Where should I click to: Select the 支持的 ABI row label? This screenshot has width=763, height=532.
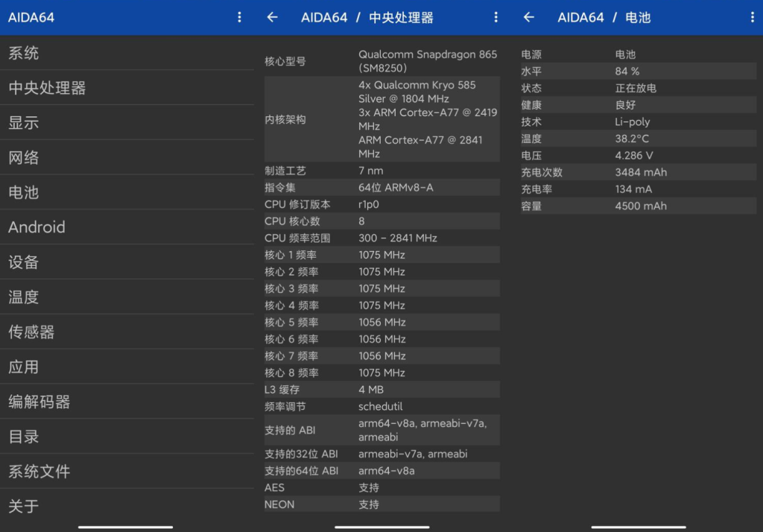click(290, 430)
